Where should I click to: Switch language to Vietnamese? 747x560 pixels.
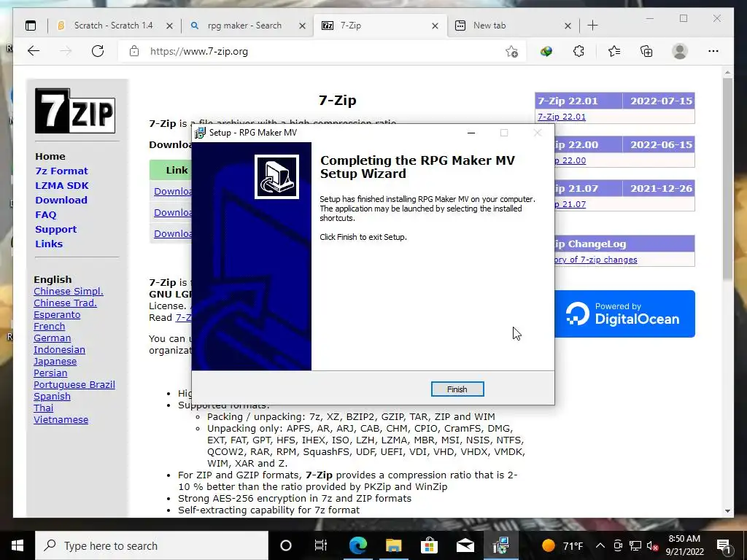[61, 419]
